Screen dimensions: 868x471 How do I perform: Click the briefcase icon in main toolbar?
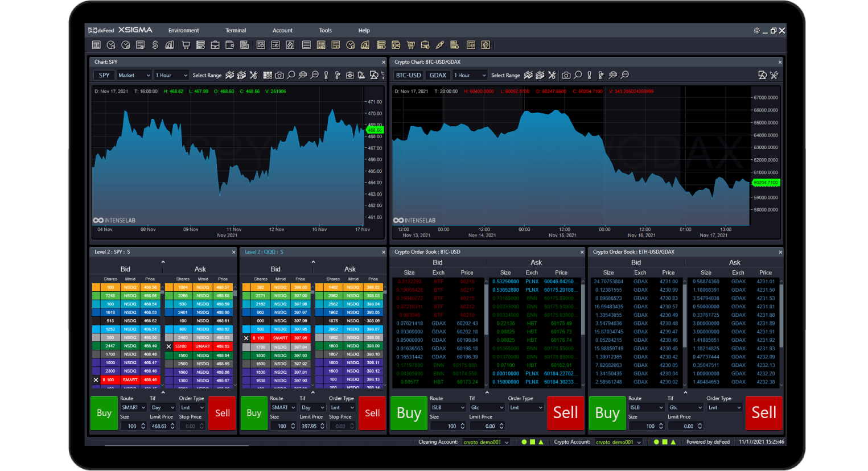[x=215, y=45]
